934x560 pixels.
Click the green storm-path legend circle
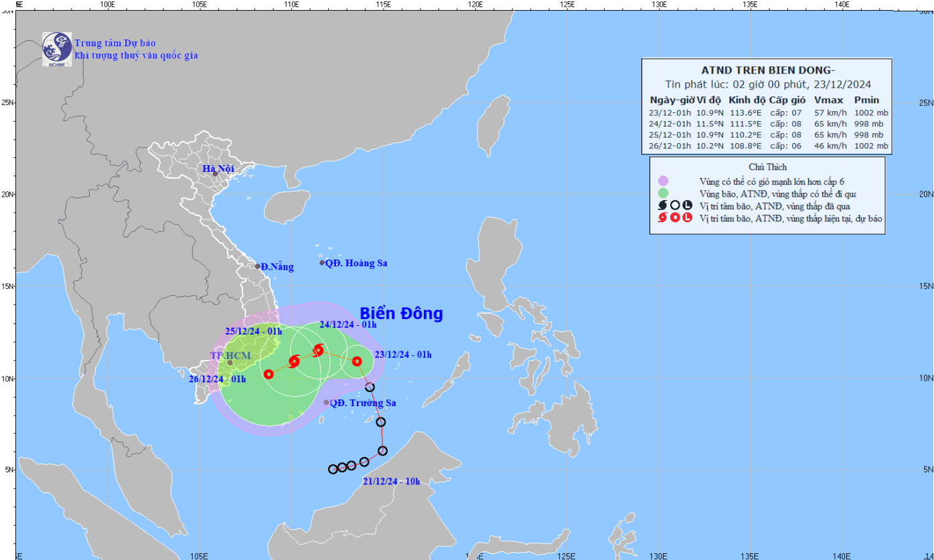(x=663, y=193)
